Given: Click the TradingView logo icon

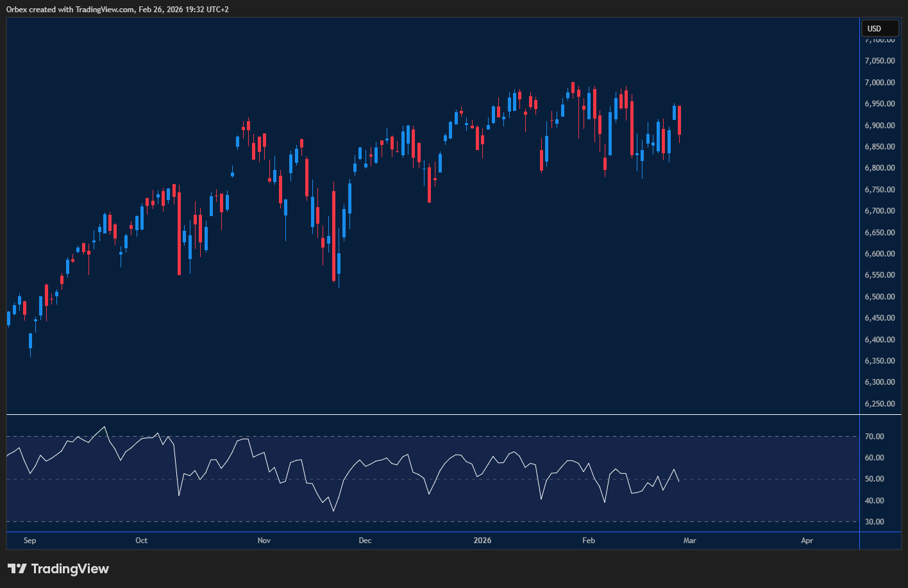Looking at the screenshot, I should (17, 569).
